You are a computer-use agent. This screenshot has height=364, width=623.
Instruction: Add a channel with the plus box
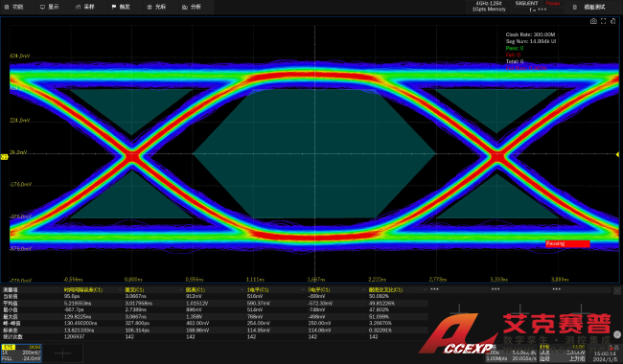[x=62, y=353]
